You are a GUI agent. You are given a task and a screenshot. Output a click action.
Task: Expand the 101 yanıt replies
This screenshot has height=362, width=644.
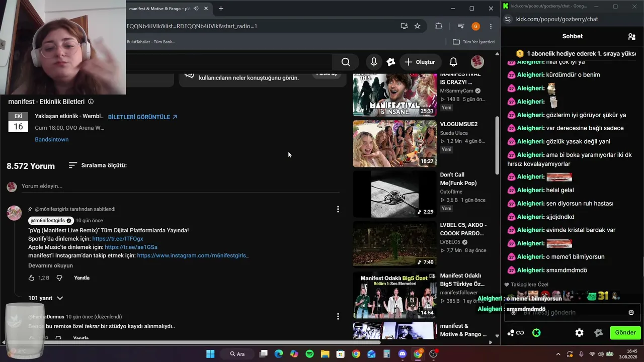click(45, 298)
